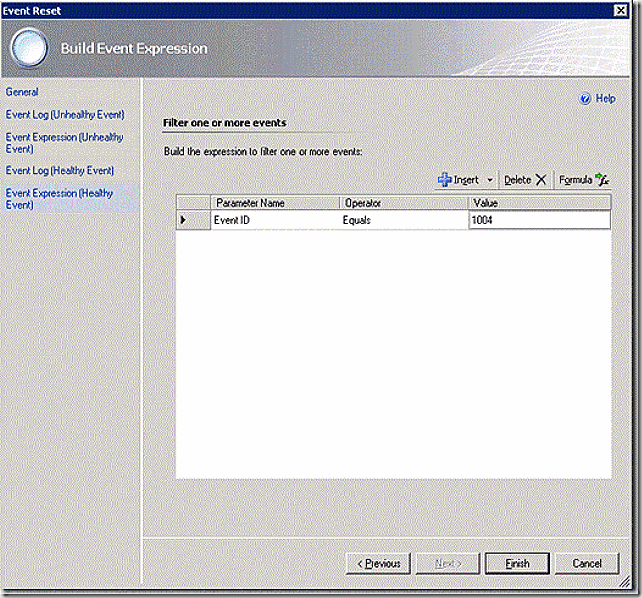The image size is (642, 598).
Task: Click the blue plus Insert icon
Action: [x=445, y=180]
